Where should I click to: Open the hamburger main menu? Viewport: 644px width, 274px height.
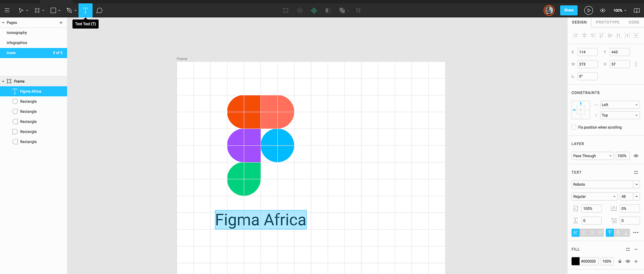(7, 10)
